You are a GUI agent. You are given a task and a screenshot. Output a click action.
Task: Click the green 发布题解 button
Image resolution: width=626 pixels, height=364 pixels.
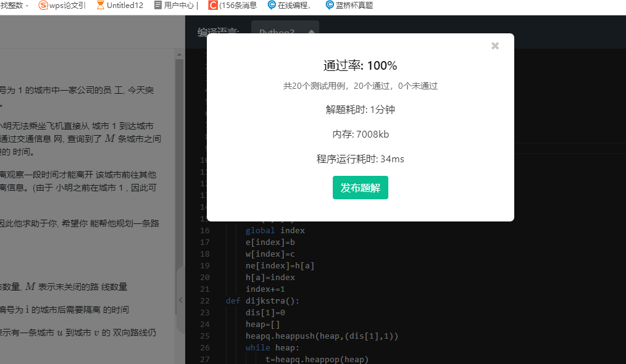pos(360,188)
